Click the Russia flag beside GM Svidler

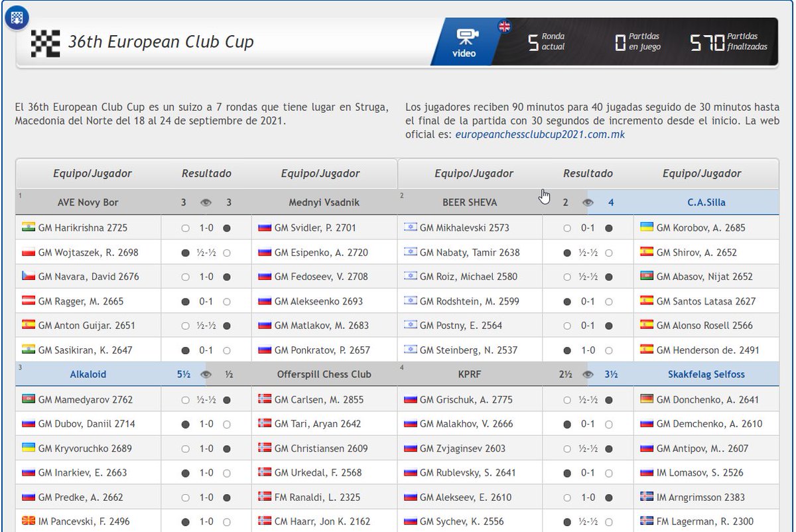pyautogui.click(x=264, y=227)
